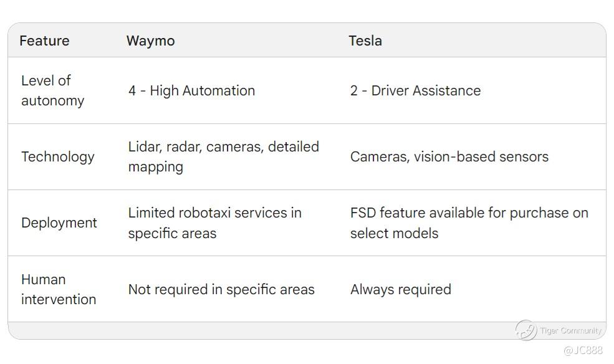Click the Technology row label

(58, 156)
